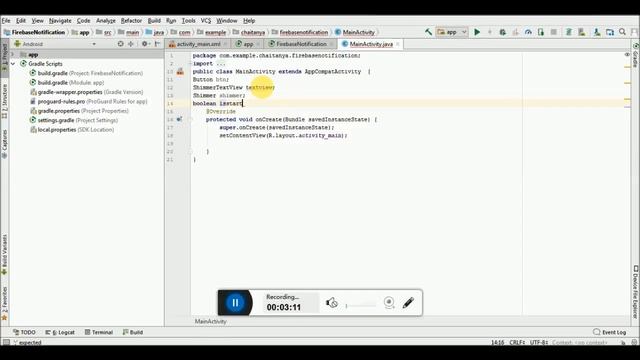Click the Run with Coverage icon
Image resolution: width=640 pixels, height=360 pixels.
516,32
